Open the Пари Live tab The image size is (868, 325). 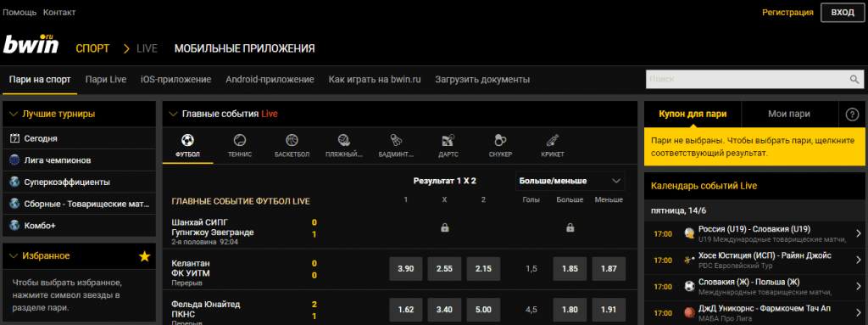click(106, 79)
